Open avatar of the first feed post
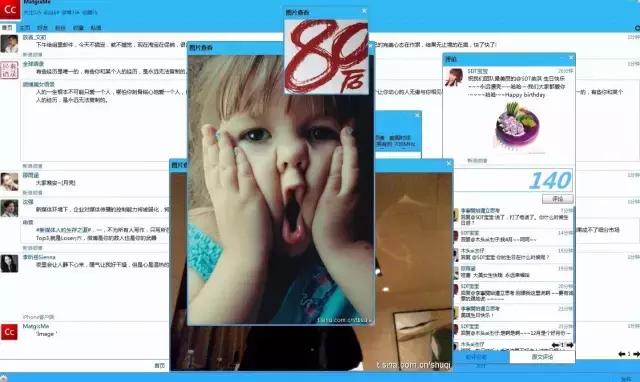640x382 pixels. click(x=9, y=44)
